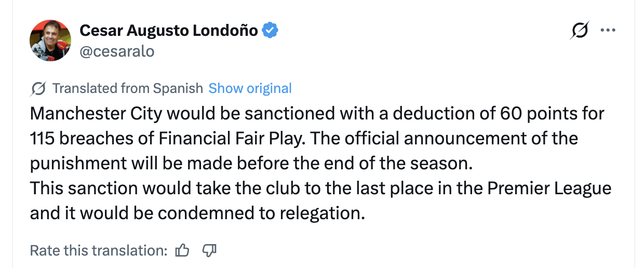Open the Cesar Augusto Londoño display name
Viewport: 644px width, 268px height.
click(x=169, y=31)
